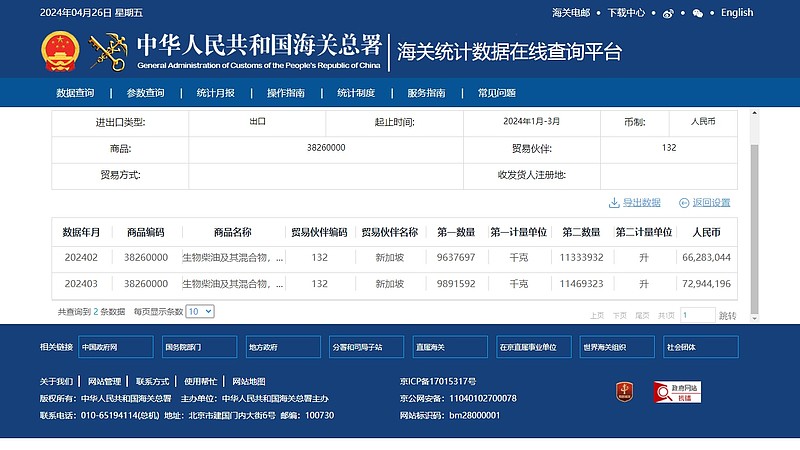Image resolution: width=800 pixels, height=450 pixels.
Task: Click the 京ICP备17015317号 link
Action: 438,382
